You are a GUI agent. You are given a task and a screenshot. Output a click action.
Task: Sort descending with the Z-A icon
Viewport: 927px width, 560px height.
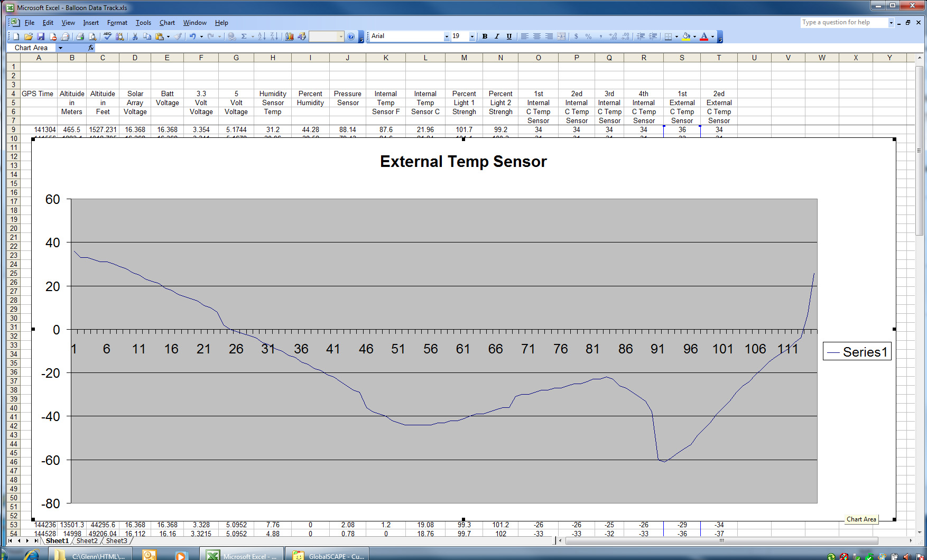274,36
